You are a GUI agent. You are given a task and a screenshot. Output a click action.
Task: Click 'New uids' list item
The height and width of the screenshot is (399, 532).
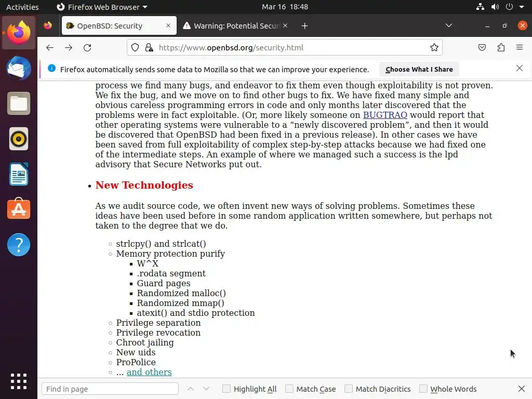pyautogui.click(x=136, y=352)
